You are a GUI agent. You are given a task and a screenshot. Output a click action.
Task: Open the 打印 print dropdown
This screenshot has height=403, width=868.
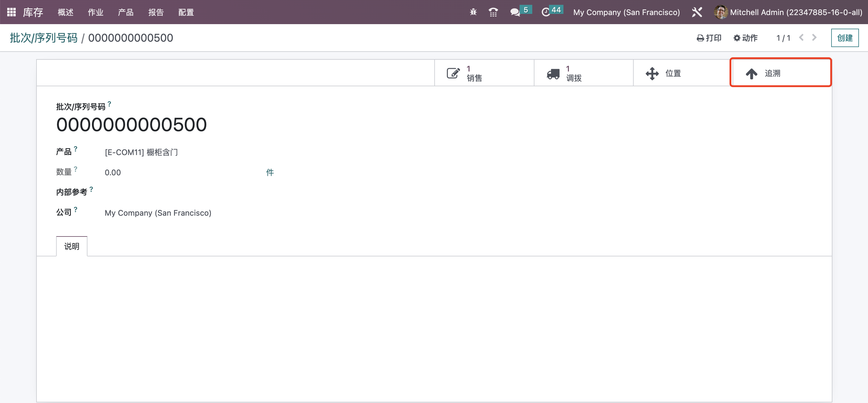coord(709,38)
